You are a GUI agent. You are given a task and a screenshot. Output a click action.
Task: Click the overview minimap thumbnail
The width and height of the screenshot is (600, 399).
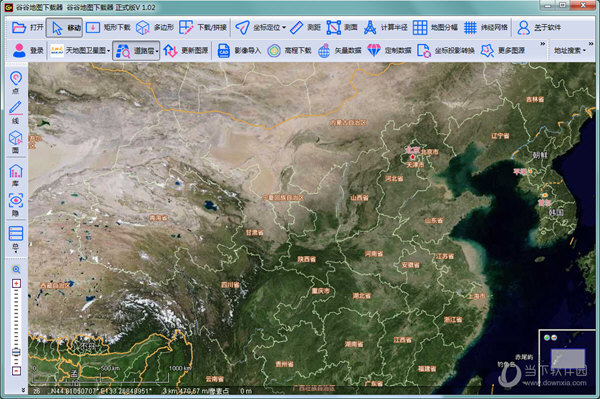568,358
